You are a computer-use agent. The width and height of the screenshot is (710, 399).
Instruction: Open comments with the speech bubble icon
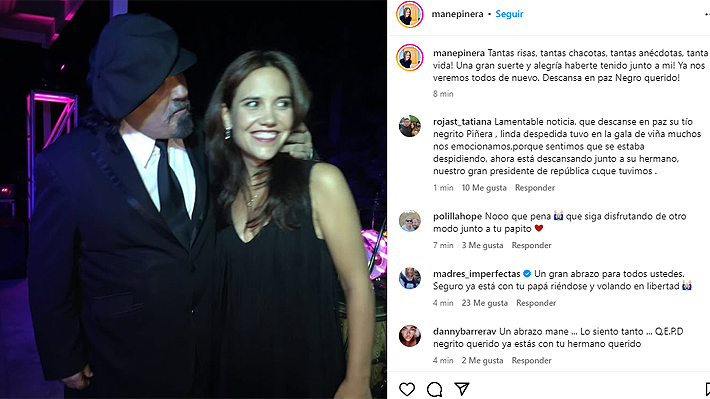(x=434, y=389)
